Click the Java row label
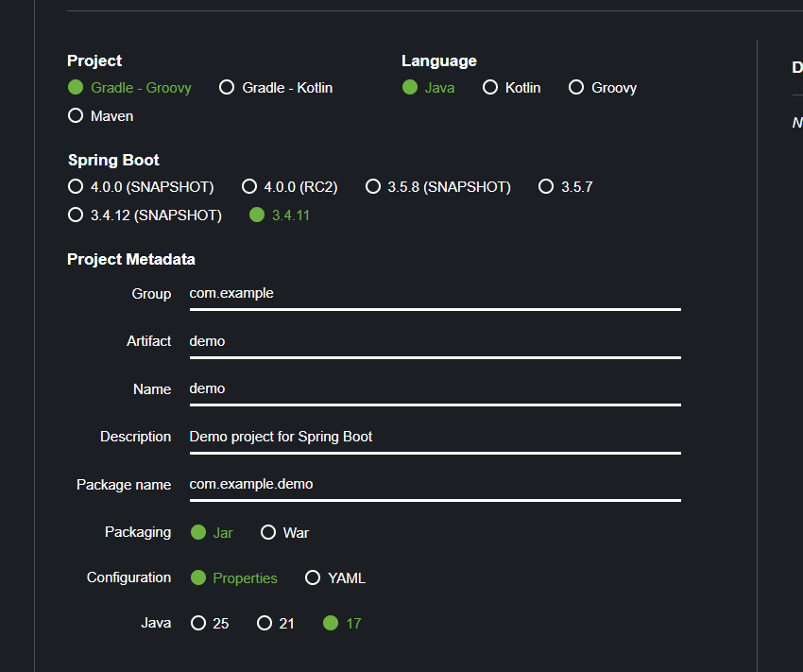This screenshot has height=672, width=803. click(156, 623)
